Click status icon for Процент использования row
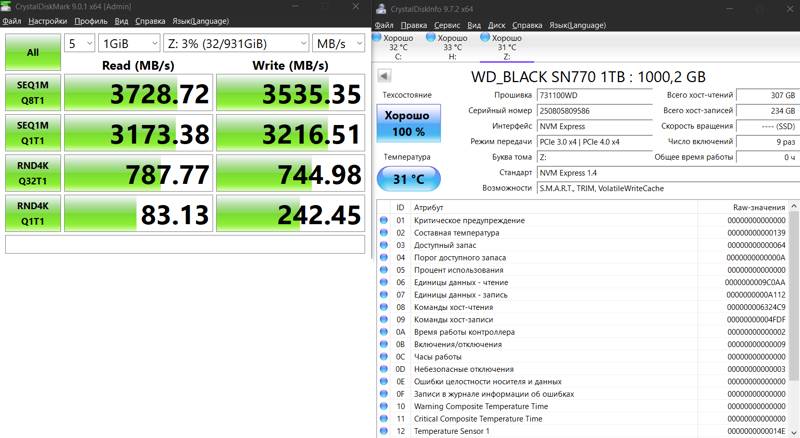 [x=384, y=270]
